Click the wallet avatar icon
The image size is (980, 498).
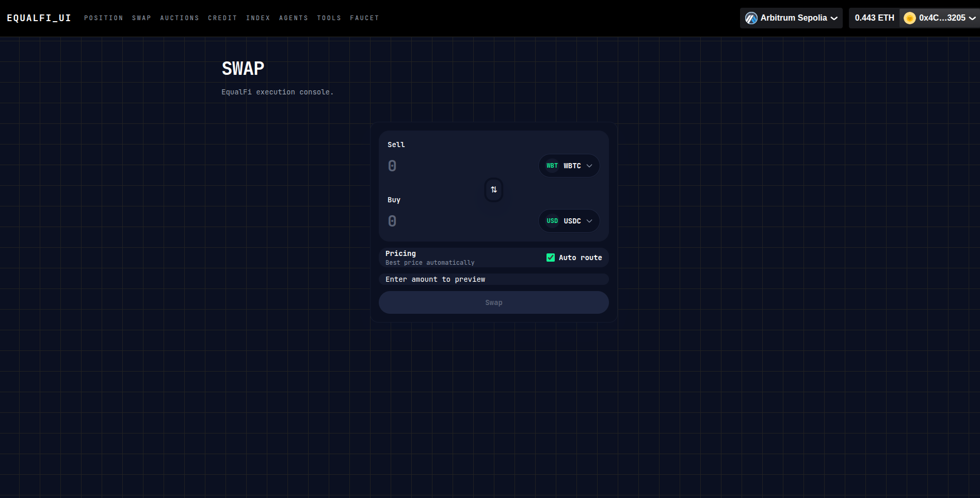[x=909, y=18]
